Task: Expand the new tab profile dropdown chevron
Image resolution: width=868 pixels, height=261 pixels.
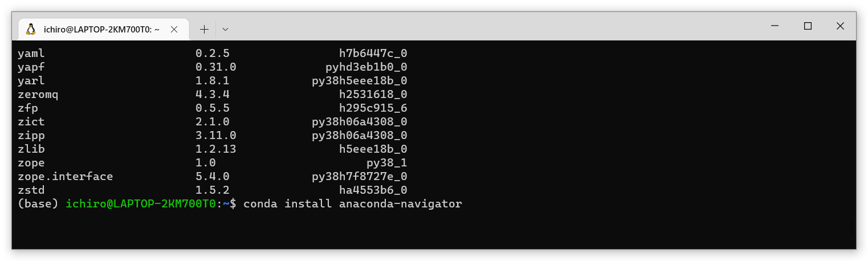Action: tap(225, 29)
